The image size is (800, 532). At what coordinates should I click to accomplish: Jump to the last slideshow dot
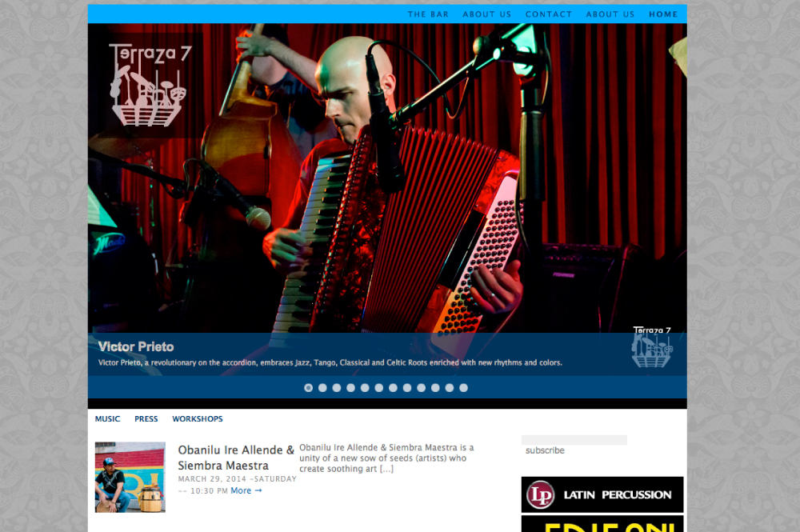tap(463, 388)
